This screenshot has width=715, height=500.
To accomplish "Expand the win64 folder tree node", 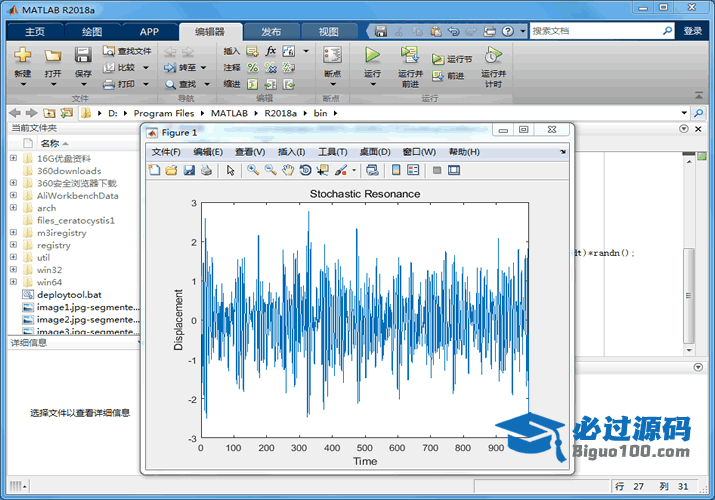I will (x=13, y=282).
